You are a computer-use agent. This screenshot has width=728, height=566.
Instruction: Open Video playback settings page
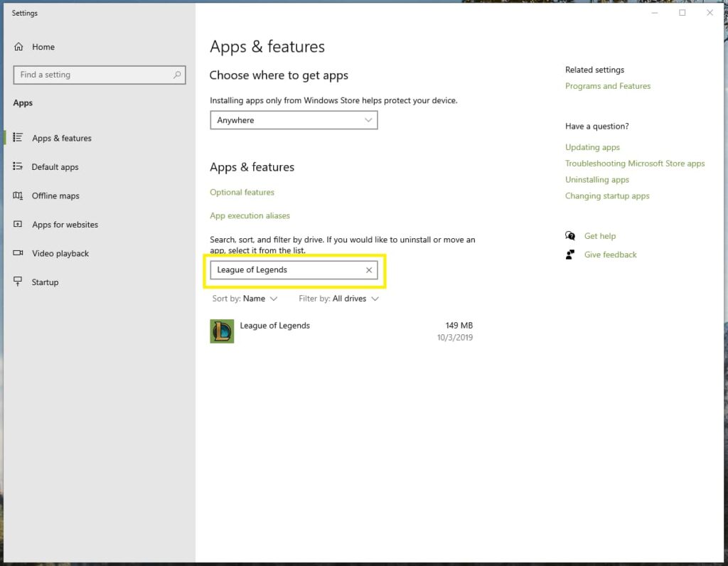click(x=60, y=254)
